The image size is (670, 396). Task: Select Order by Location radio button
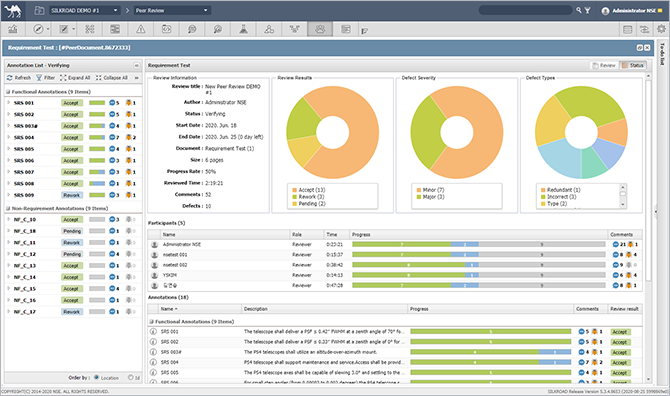coord(97,378)
